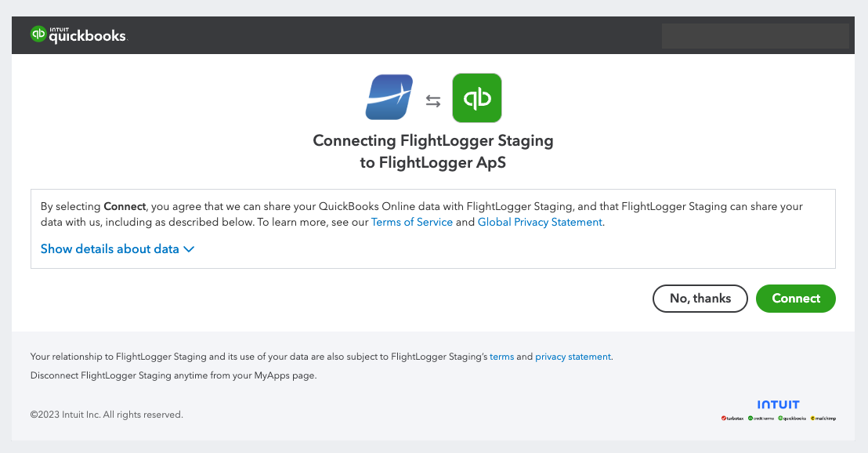
Task: Open FlightLogger Staging's privacy statement link
Action: [x=573, y=356]
